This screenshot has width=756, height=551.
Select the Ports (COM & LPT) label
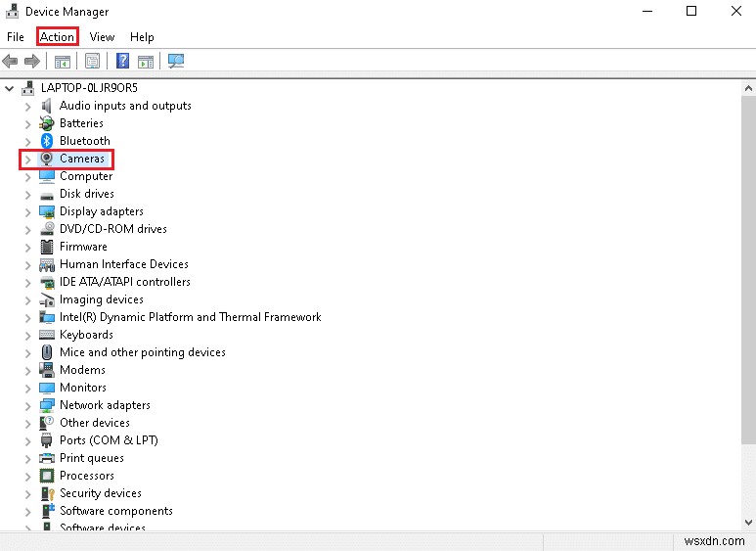pos(109,440)
